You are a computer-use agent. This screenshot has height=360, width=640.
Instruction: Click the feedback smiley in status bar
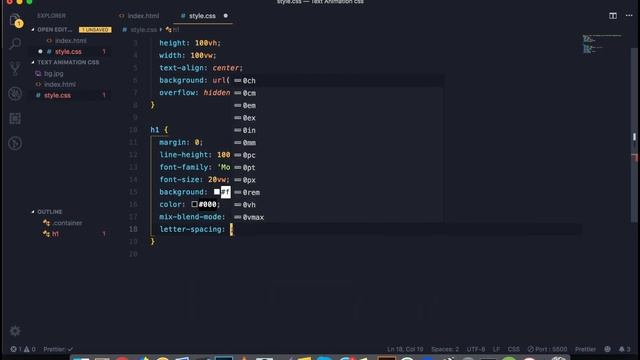click(x=607, y=349)
